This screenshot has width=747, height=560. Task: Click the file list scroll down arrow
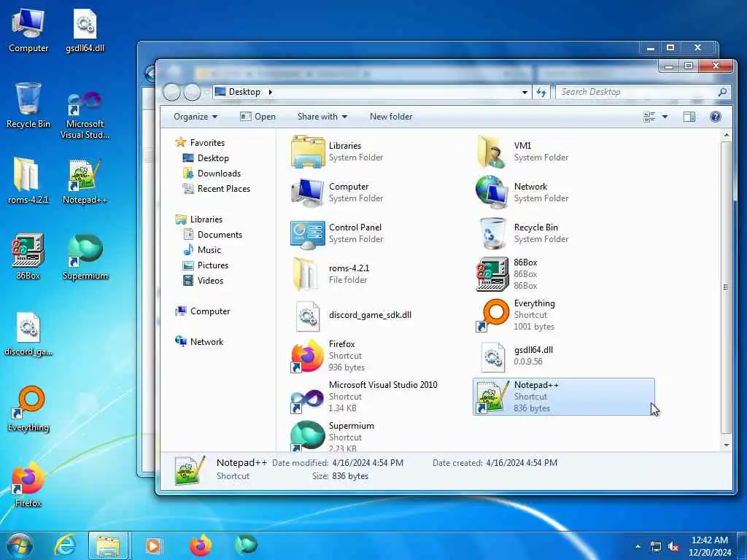[726, 446]
